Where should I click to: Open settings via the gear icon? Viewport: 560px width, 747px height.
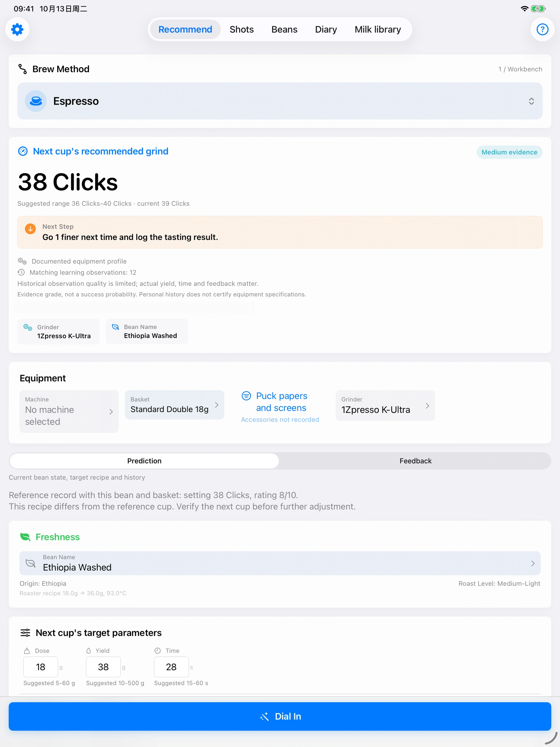17,29
